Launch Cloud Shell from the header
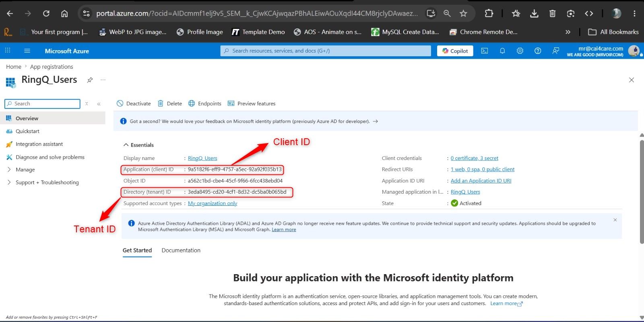644x322 pixels. tap(485, 51)
